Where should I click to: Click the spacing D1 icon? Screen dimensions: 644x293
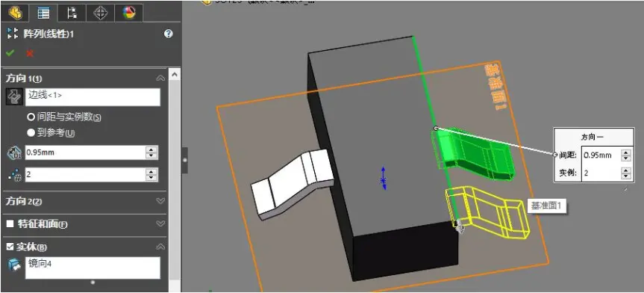coord(13,152)
